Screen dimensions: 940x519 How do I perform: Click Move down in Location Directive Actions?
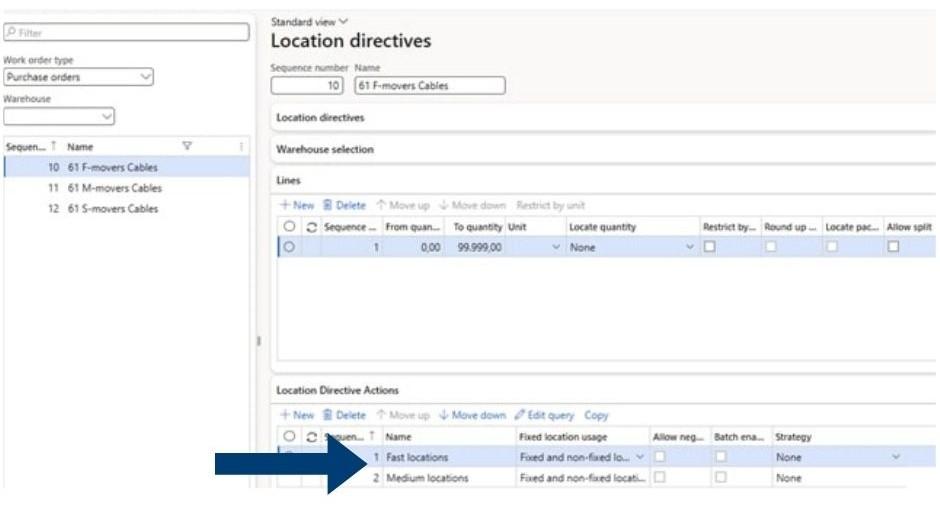pos(472,415)
